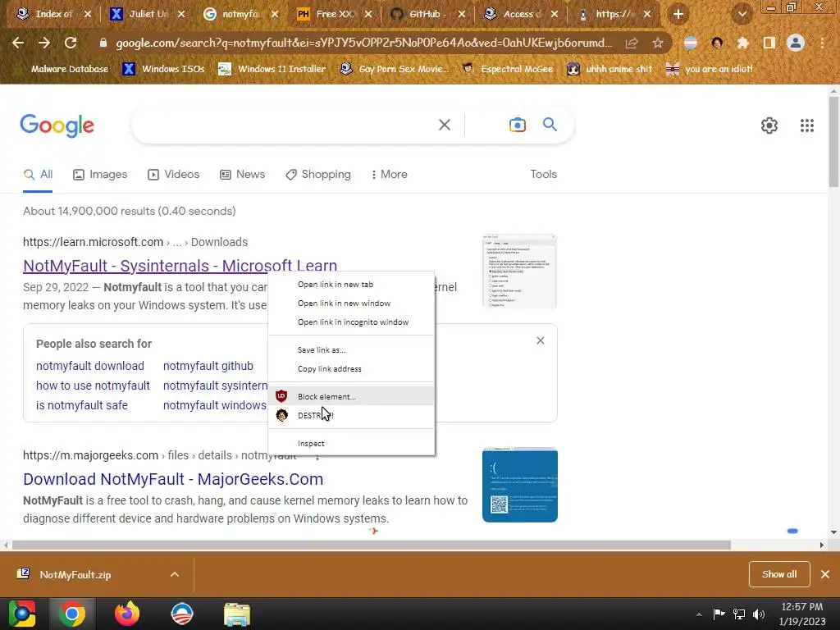Open the network tray icon
Screen dimensions: 840x630
(739, 614)
